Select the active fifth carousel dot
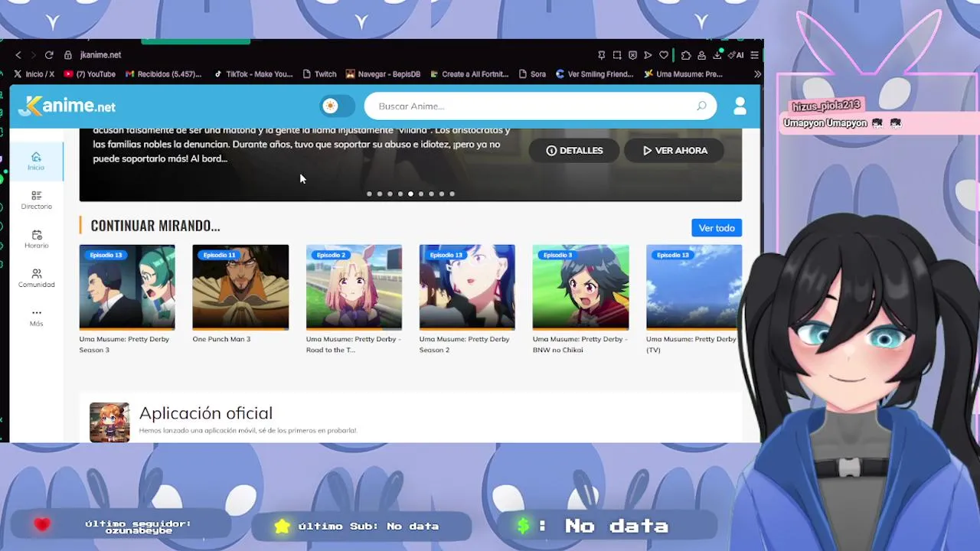Screen dimensions: 980x551 coord(410,194)
